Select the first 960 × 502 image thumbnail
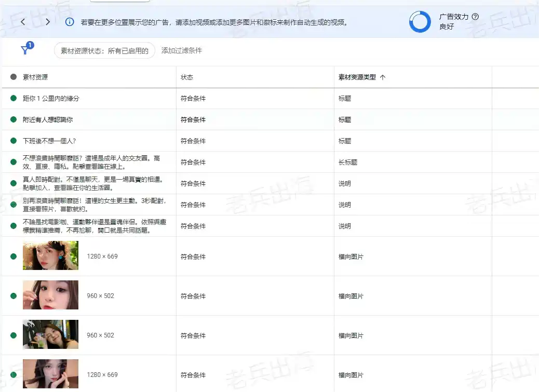Image resolution: width=539 pixels, height=392 pixels. click(x=50, y=295)
